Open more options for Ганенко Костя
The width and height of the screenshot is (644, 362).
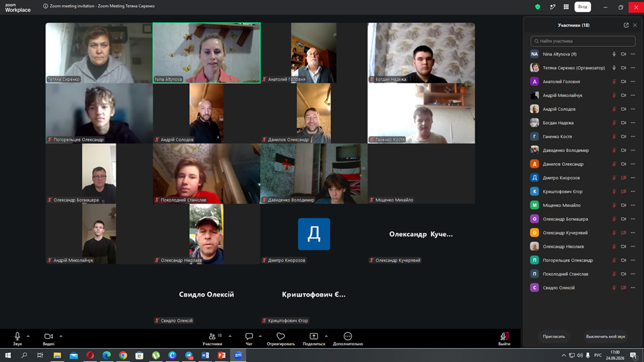click(x=633, y=137)
